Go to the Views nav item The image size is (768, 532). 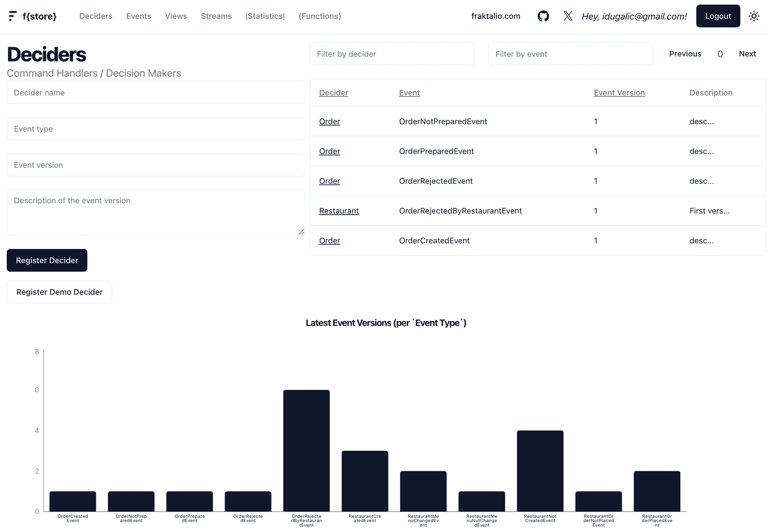[176, 16]
